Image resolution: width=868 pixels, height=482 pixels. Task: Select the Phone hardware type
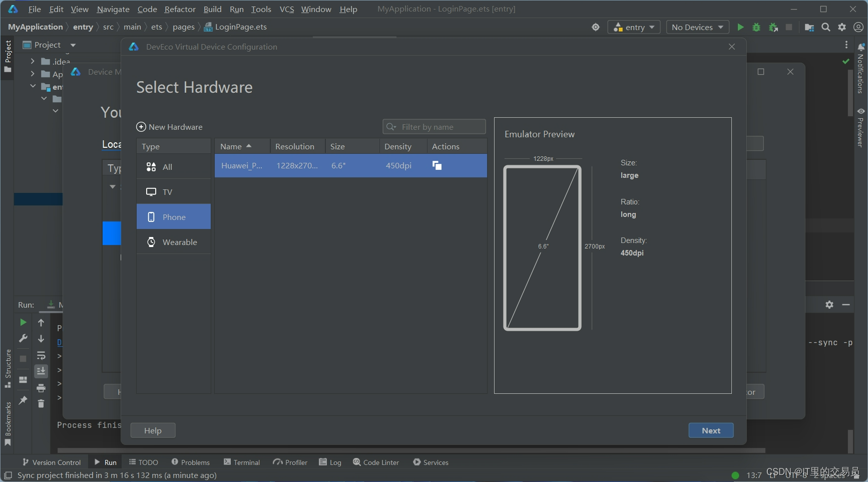(174, 217)
